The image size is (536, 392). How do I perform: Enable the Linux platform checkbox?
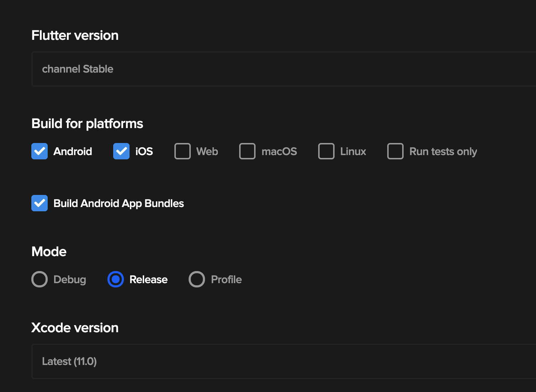326,151
